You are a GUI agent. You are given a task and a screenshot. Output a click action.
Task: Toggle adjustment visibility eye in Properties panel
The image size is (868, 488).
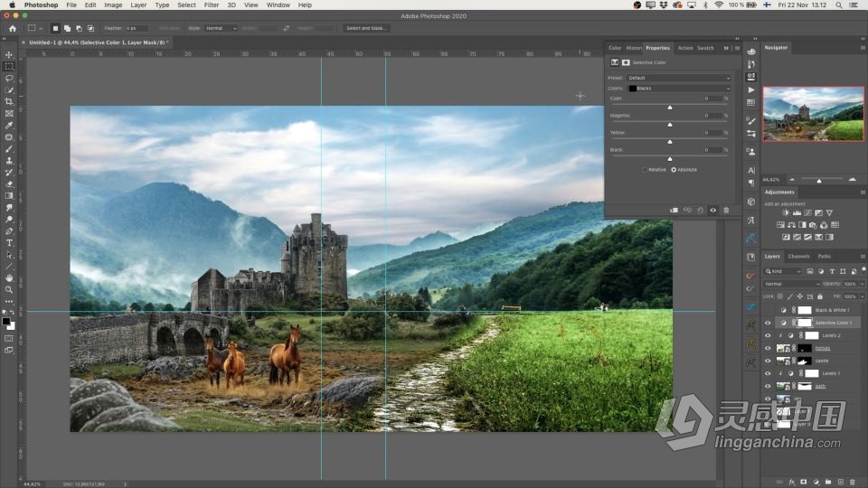pyautogui.click(x=713, y=211)
